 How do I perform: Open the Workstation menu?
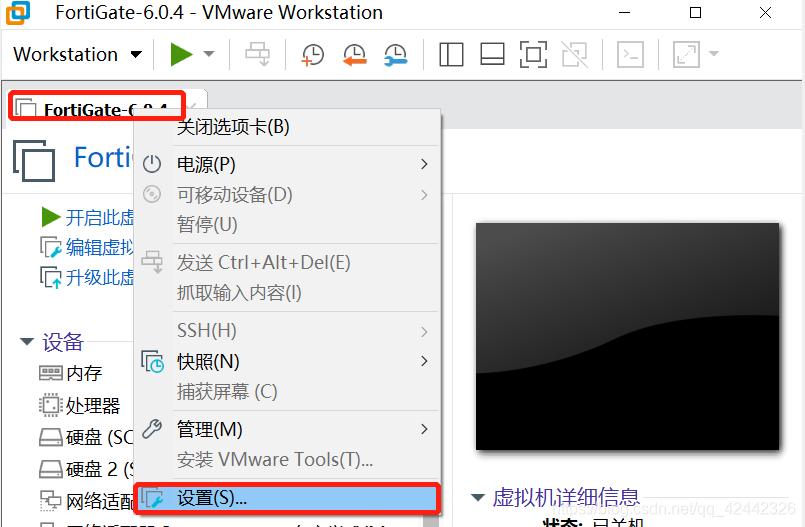point(78,54)
